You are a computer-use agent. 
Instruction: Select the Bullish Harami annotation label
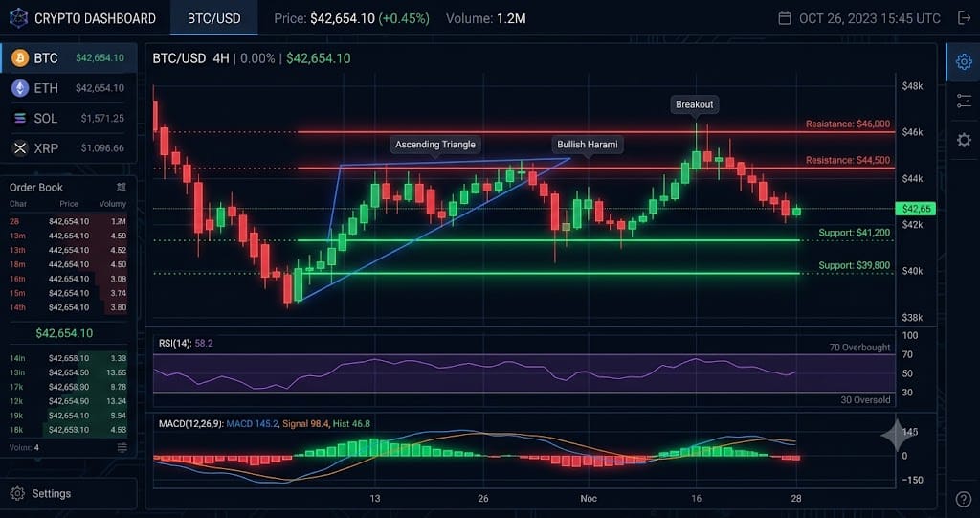[x=587, y=145]
